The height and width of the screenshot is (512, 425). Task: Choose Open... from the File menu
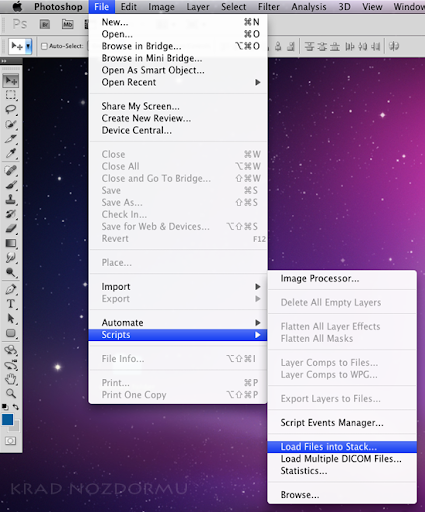pyautogui.click(x=178, y=34)
